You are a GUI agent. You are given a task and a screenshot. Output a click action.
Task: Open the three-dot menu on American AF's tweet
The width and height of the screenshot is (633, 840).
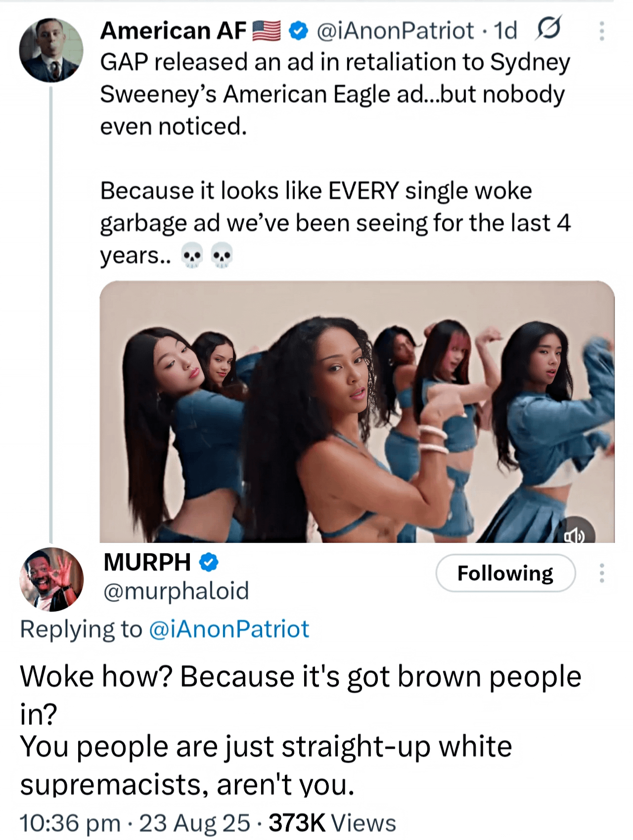(x=602, y=31)
